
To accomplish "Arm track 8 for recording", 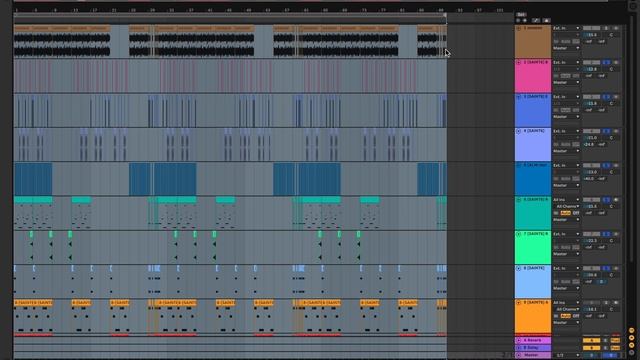I will [x=616, y=268].
